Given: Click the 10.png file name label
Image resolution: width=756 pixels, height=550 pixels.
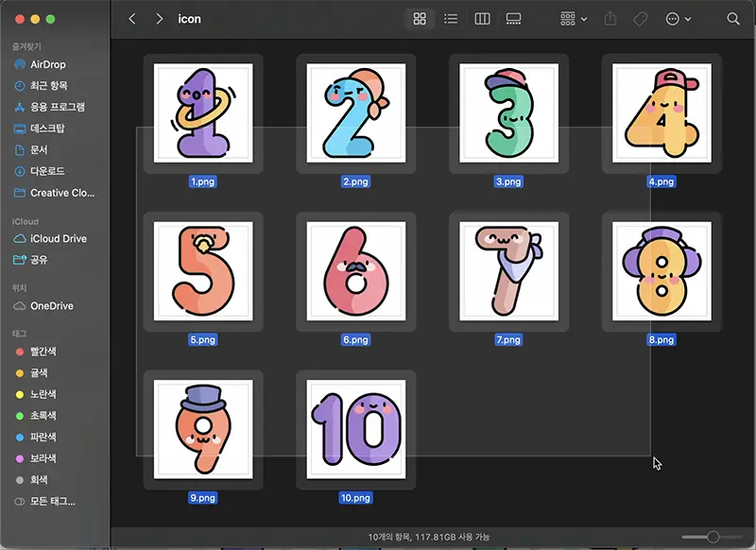Looking at the screenshot, I should 356,498.
